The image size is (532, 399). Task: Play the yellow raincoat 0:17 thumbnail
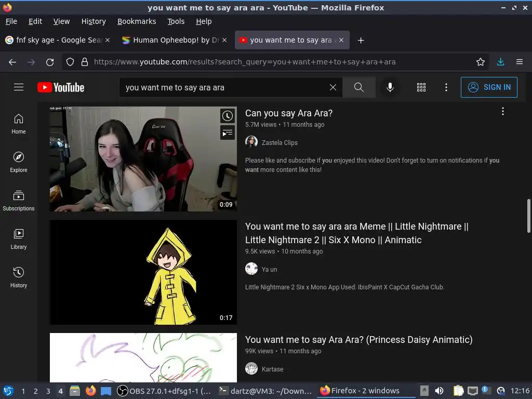click(143, 272)
